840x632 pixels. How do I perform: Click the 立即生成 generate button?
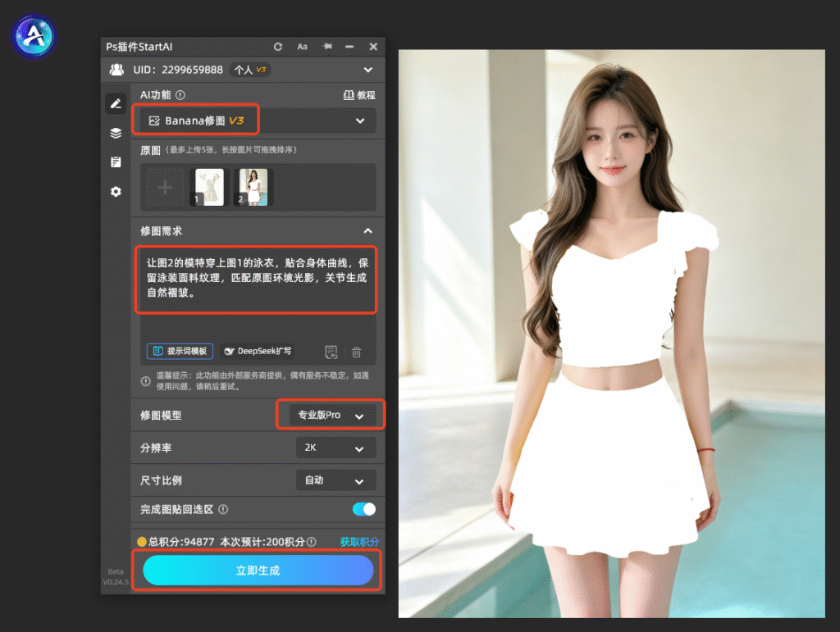click(x=258, y=570)
